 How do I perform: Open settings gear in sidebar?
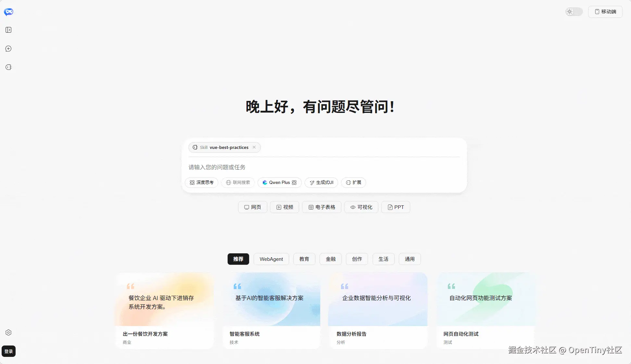click(x=8, y=333)
